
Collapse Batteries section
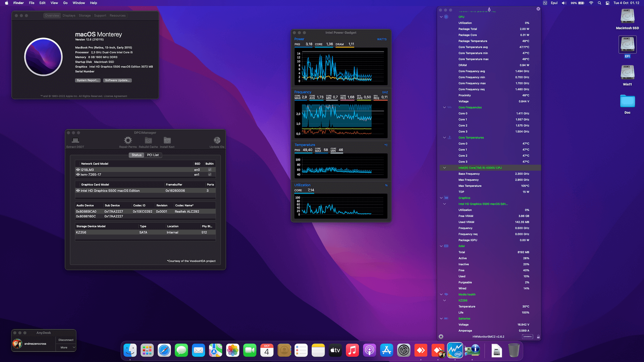pos(441,318)
